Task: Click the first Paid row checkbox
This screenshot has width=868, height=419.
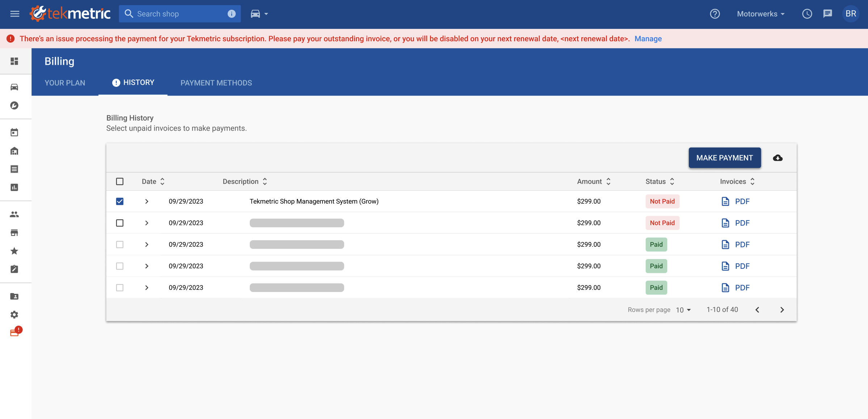Action: click(x=120, y=245)
